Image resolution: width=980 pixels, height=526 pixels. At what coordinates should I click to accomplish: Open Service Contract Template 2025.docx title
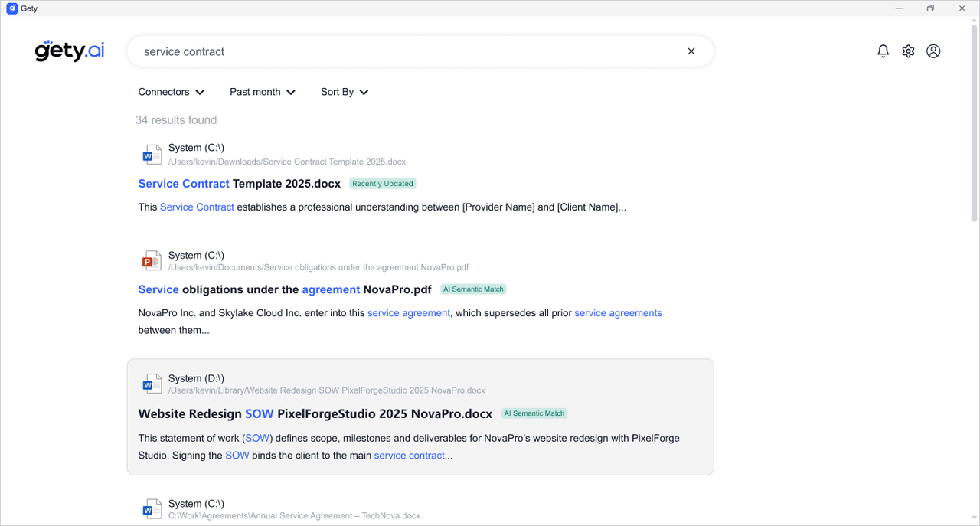pyautogui.click(x=239, y=184)
